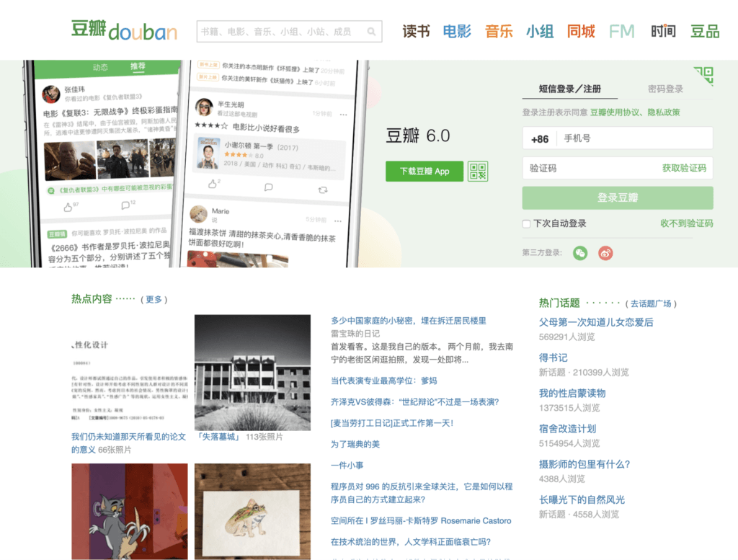Image resolution: width=738 pixels, height=560 pixels.
Task: Open article 空间所在 Rosemarie Castoro
Action: pyautogui.click(x=421, y=521)
